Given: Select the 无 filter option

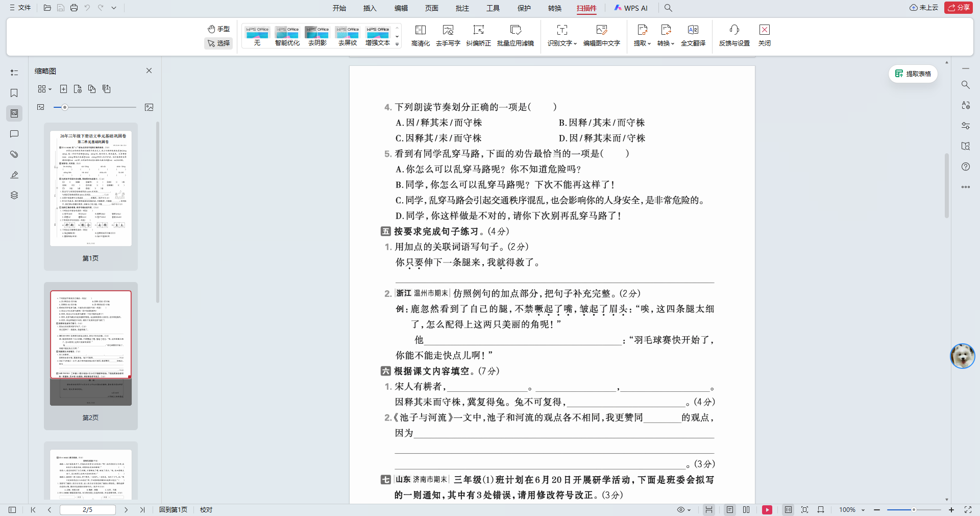Looking at the screenshot, I should pyautogui.click(x=257, y=36).
